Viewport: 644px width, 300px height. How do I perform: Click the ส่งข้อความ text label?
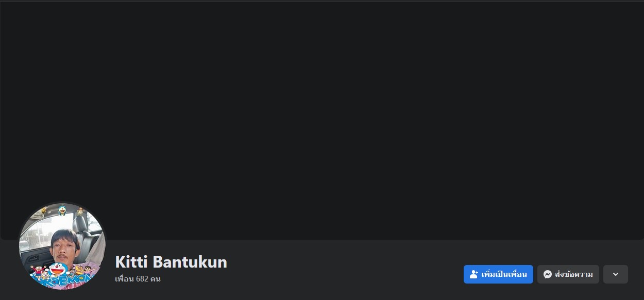point(574,274)
